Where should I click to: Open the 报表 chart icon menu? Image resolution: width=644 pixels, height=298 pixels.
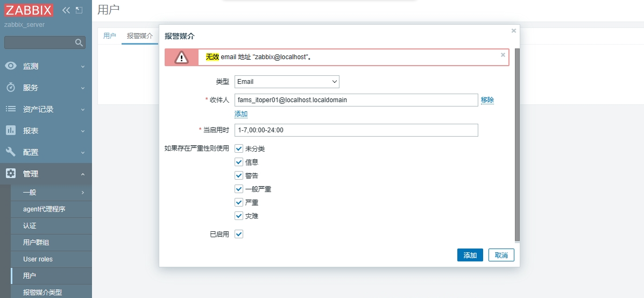click(11, 131)
